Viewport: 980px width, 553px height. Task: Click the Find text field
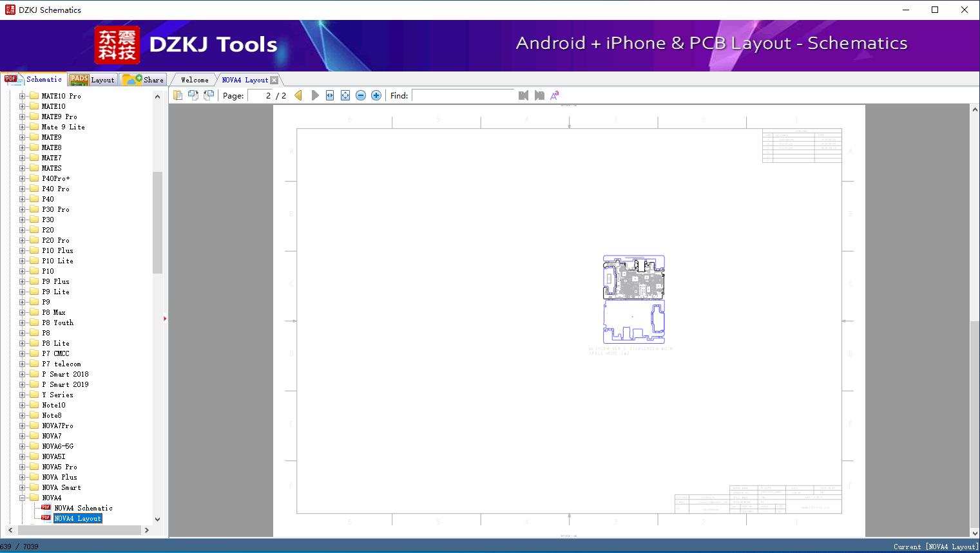(463, 95)
